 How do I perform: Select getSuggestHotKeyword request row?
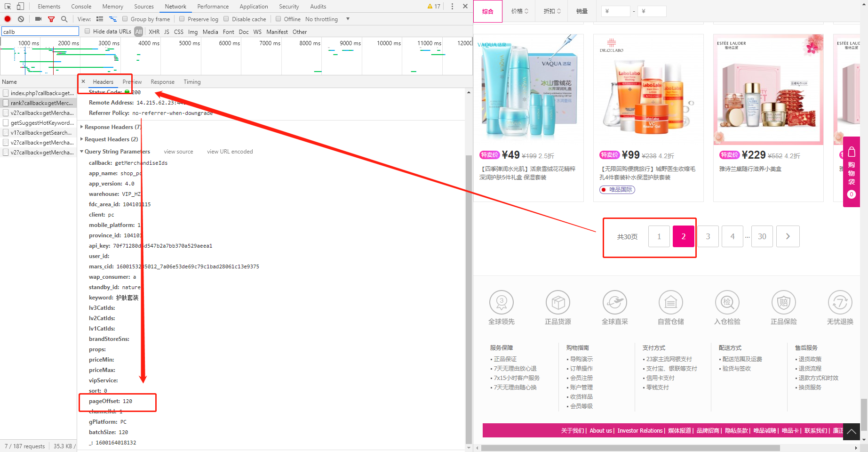[38, 122]
